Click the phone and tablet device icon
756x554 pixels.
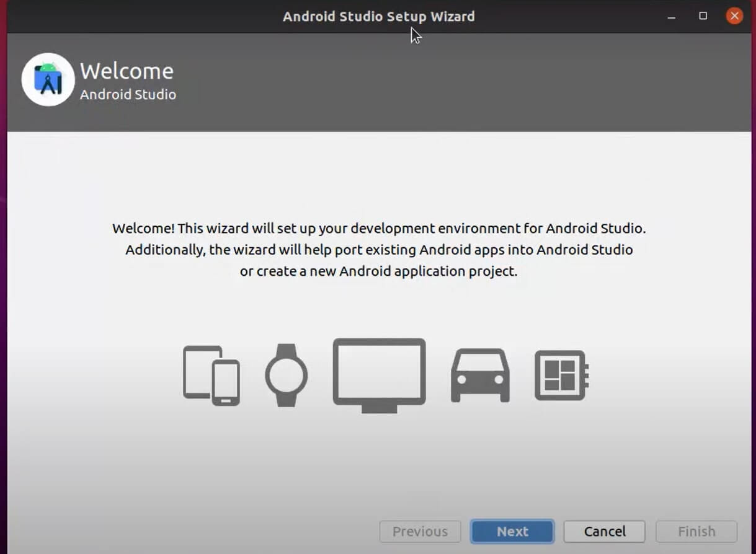[211, 375]
